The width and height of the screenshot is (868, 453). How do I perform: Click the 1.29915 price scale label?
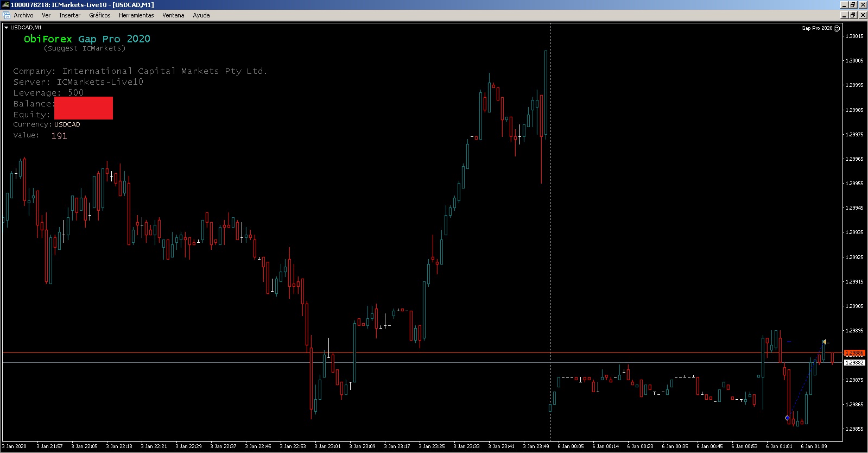click(854, 282)
